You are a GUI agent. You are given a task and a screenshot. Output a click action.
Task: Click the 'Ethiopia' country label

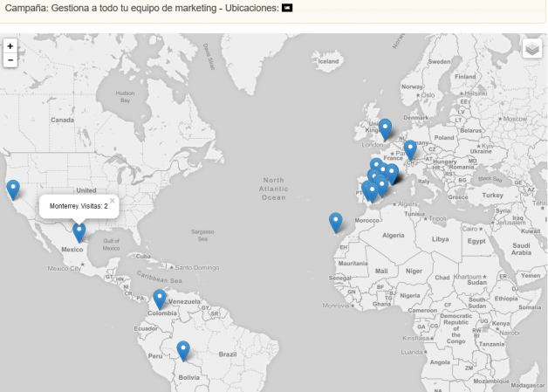506,299
